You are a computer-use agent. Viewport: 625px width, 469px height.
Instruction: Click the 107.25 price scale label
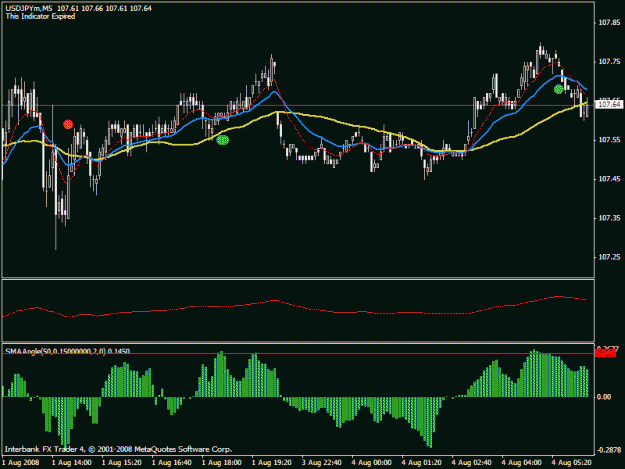coord(609,257)
